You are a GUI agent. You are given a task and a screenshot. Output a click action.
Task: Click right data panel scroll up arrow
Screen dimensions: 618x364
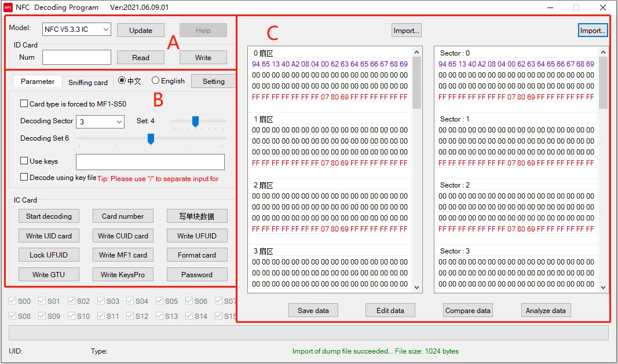click(x=603, y=52)
